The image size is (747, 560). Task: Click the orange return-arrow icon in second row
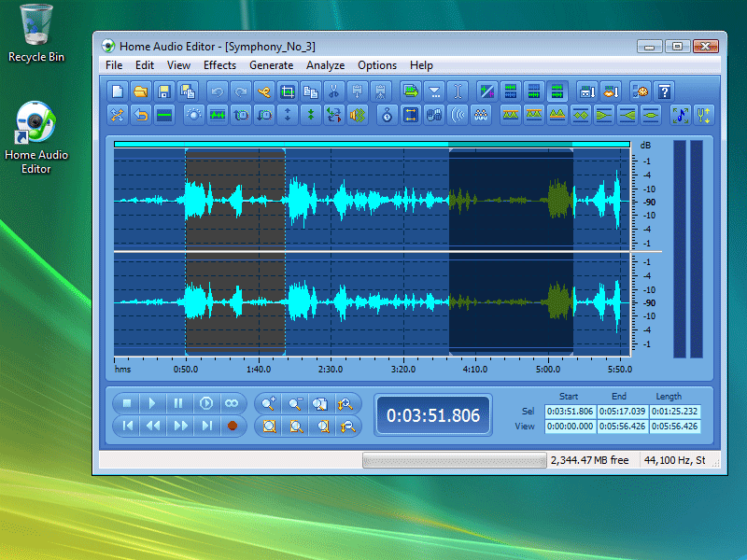point(141,115)
